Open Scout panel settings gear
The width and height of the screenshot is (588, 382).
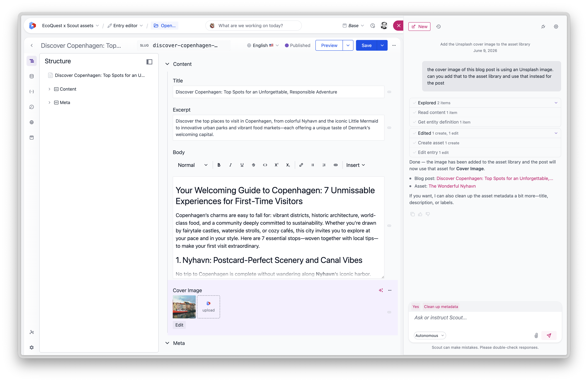(556, 26)
